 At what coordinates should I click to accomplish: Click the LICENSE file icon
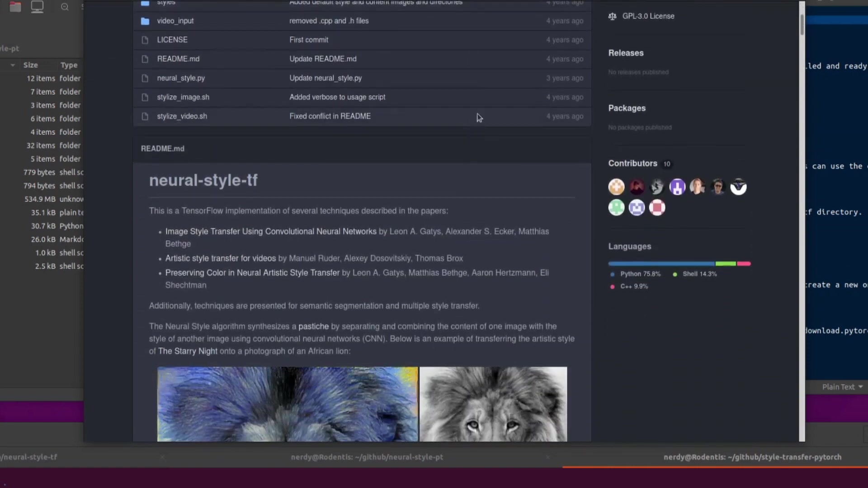[x=145, y=40]
